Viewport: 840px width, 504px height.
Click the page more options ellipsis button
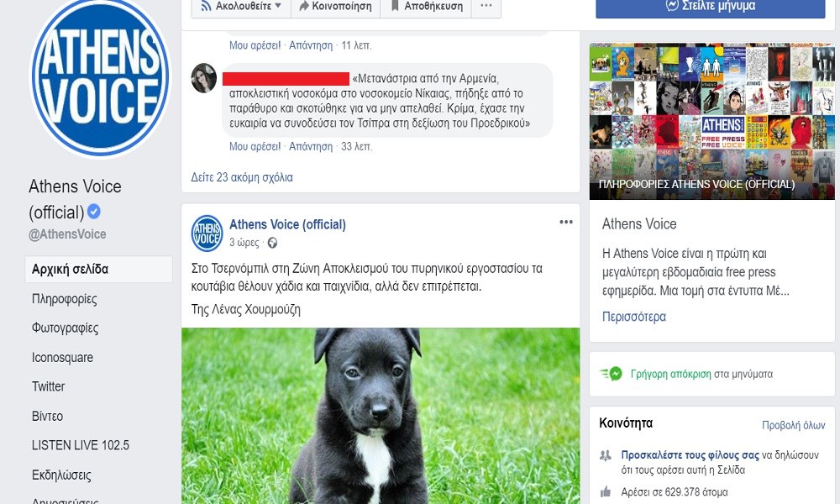[486, 6]
